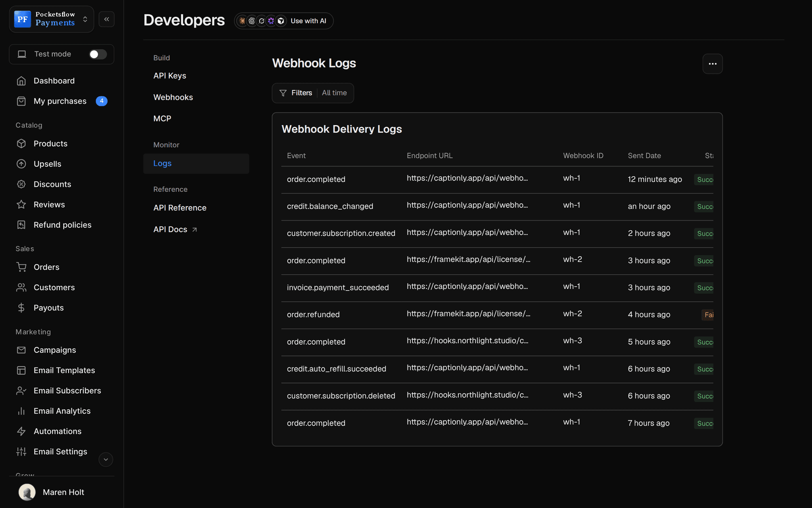The height and width of the screenshot is (508, 812).
Task: Click the Campaigns envelope icon
Action: (21, 350)
